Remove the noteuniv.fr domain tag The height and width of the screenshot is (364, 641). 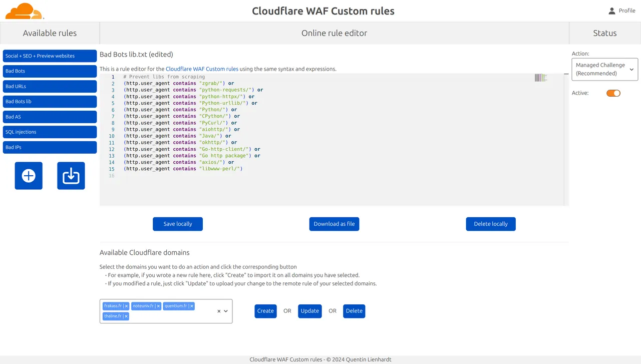tap(158, 306)
